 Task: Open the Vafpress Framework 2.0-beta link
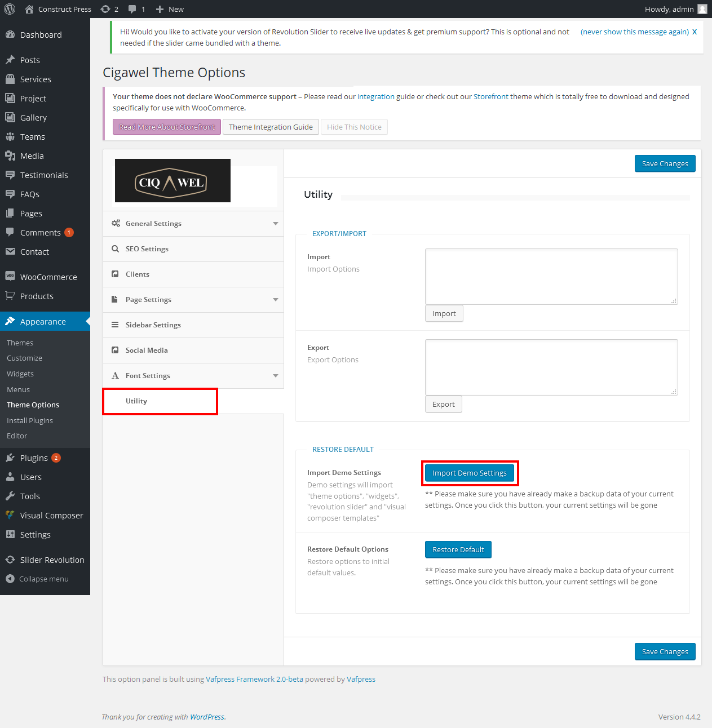[254, 679]
